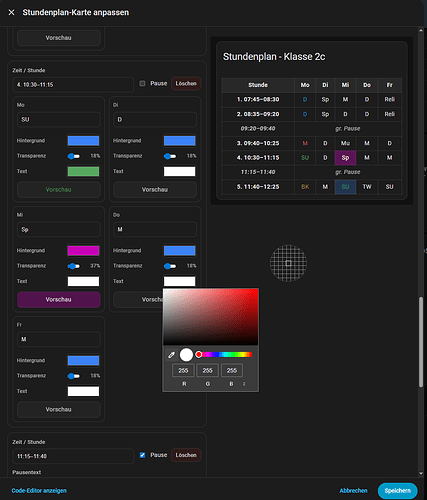The image size is (427, 500).
Task: Uncheck the Pause box for 11:15-11:40
Action: (142, 455)
